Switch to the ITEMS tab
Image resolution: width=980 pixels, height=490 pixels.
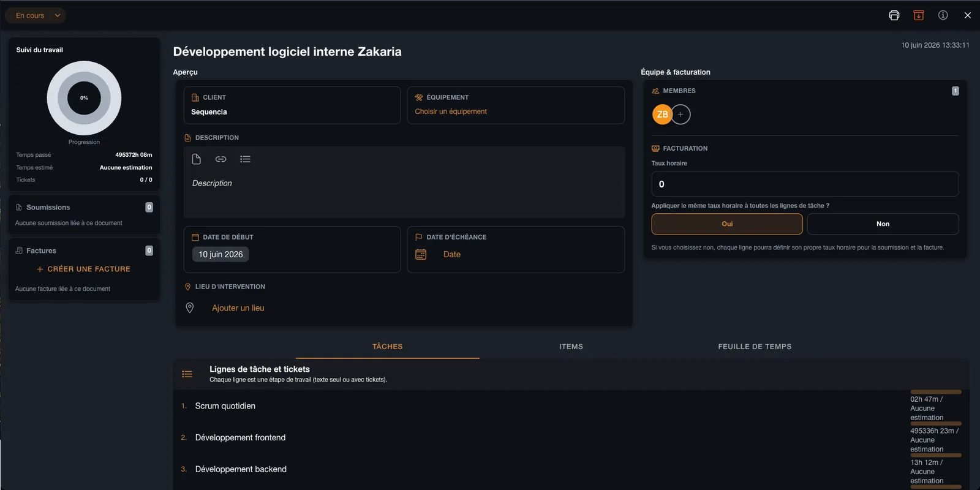tap(571, 347)
